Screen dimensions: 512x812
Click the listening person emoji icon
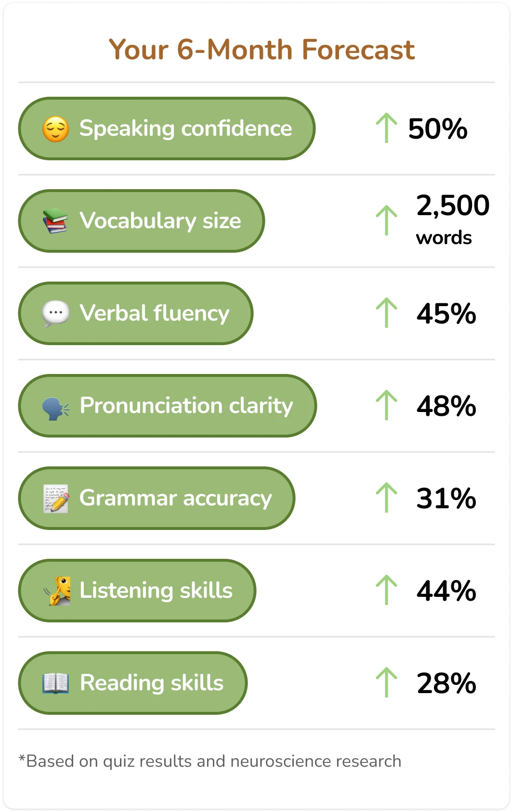click(x=57, y=591)
